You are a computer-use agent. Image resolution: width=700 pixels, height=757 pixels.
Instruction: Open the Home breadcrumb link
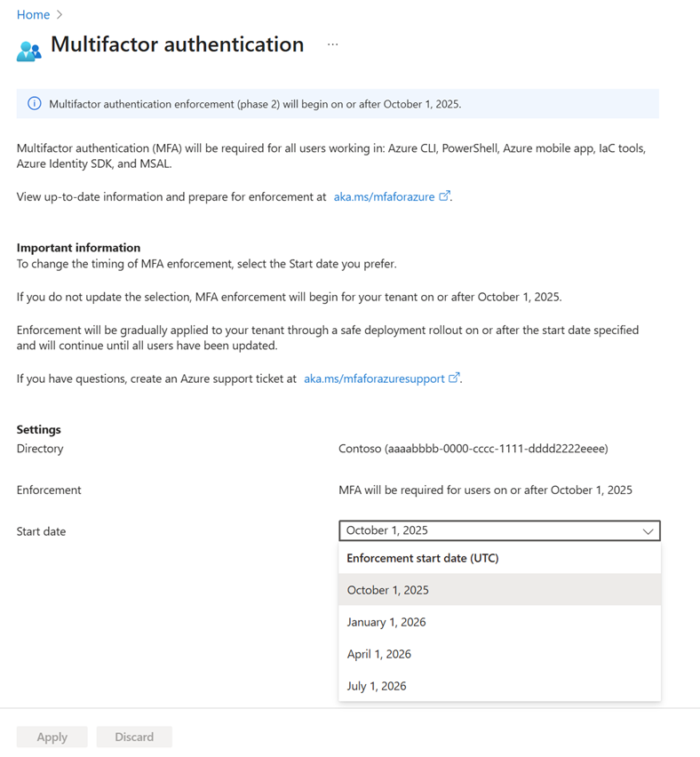click(x=33, y=14)
